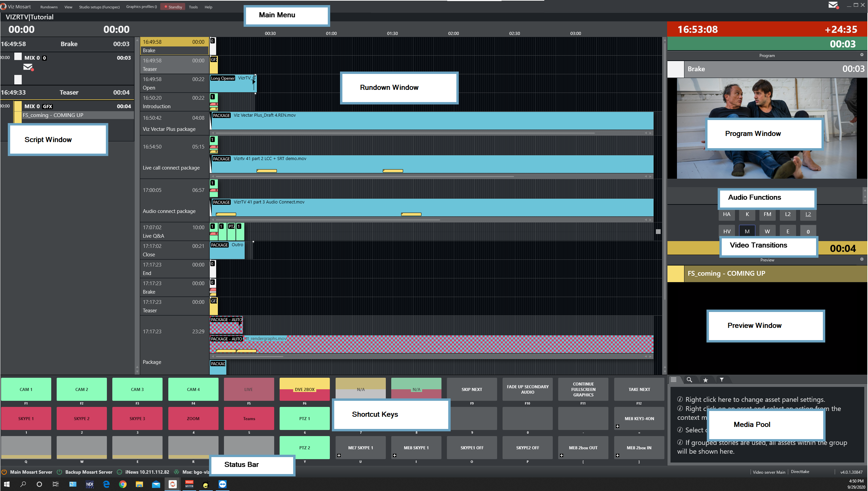Open the View menu
This screenshot has width=868, height=491.
coord(68,7)
